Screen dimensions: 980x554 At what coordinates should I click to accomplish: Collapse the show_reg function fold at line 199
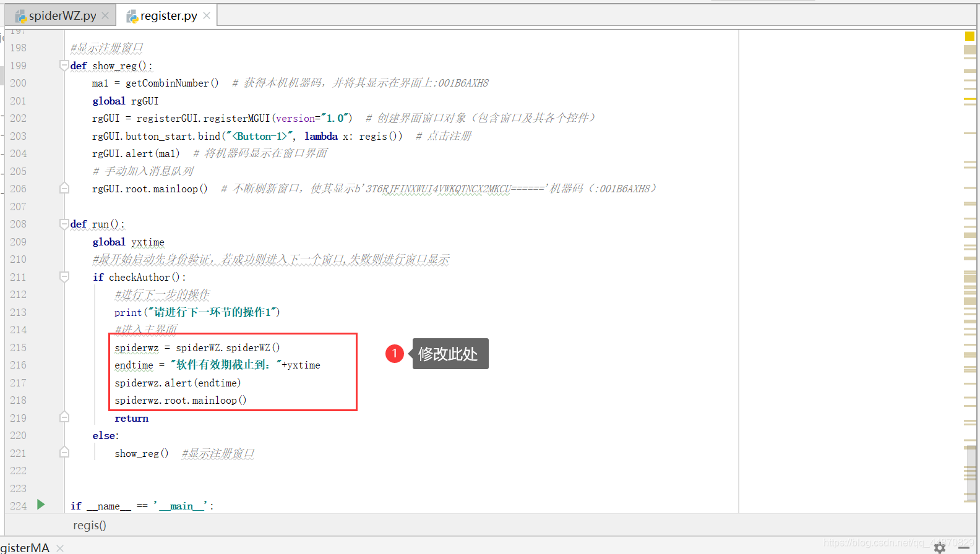pyautogui.click(x=64, y=65)
